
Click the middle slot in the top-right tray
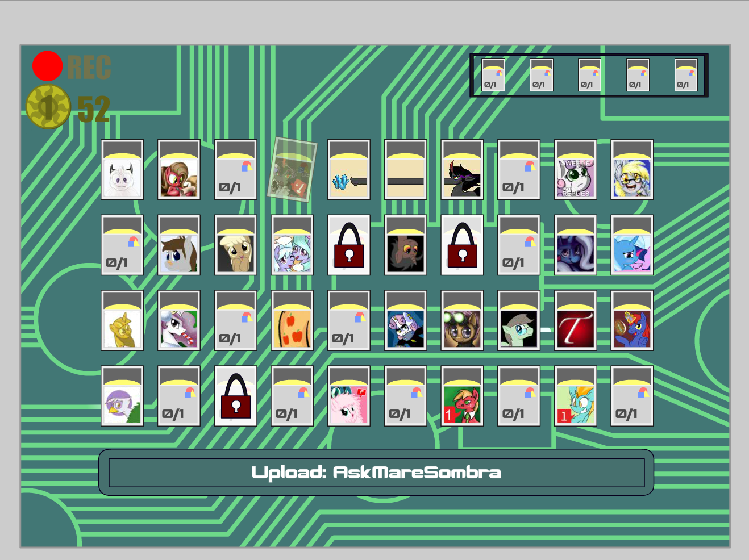[590, 76]
